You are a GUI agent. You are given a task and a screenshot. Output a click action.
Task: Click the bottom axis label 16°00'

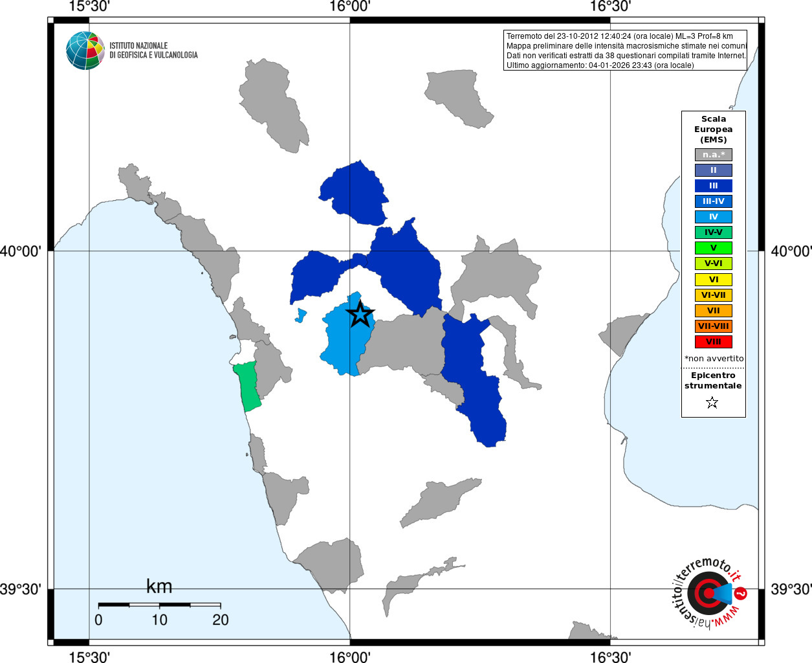pyautogui.click(x=350, y=657)
